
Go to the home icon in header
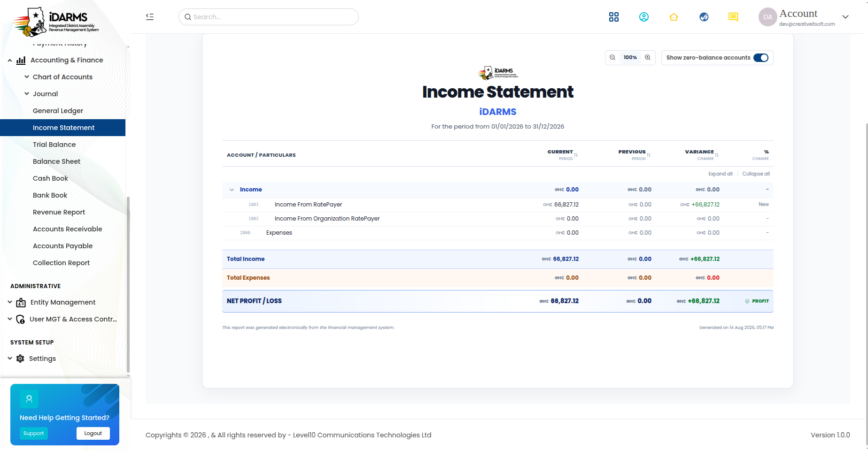(x=674, y=17)
